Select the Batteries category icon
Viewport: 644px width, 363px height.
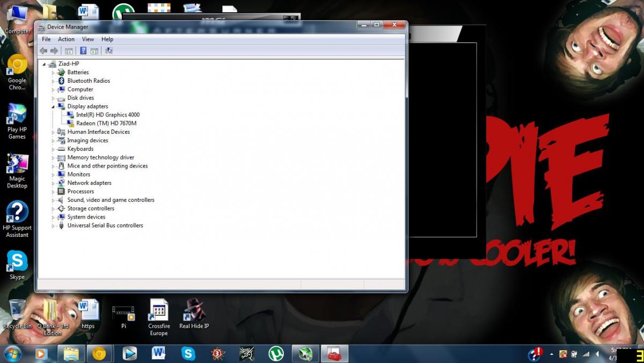click(61, 72)
